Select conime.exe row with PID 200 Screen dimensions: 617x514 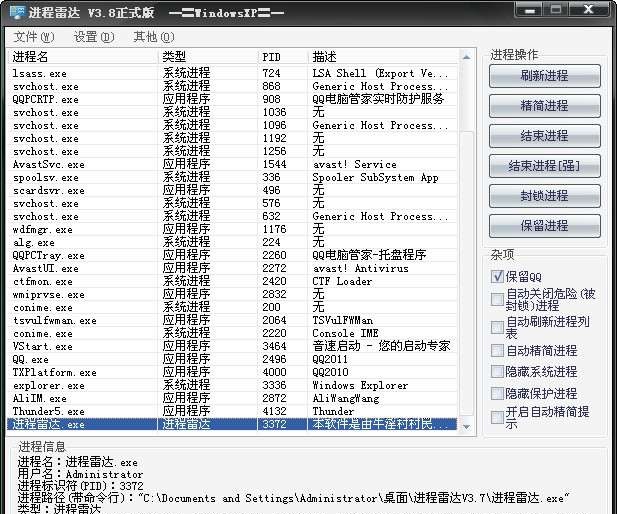[232, 307]
